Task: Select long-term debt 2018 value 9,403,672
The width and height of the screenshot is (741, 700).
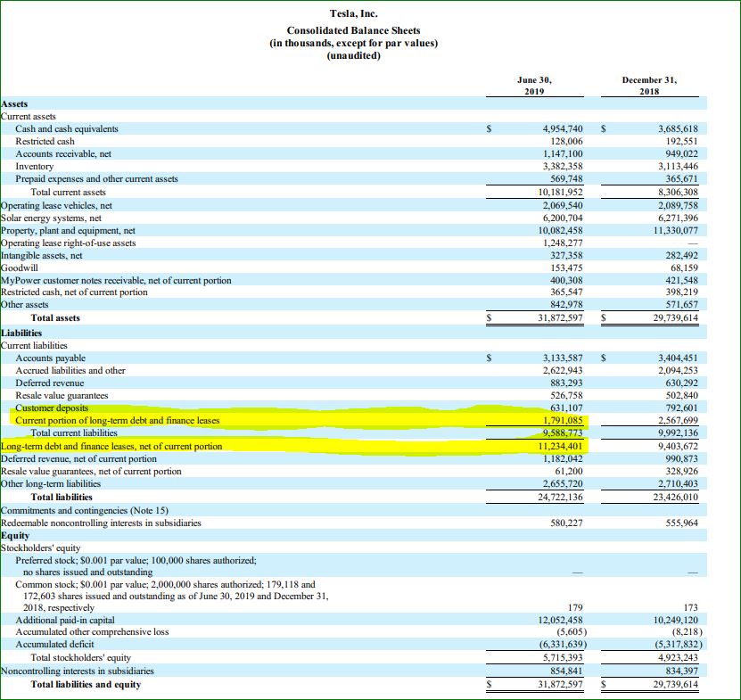Action: 678,446
